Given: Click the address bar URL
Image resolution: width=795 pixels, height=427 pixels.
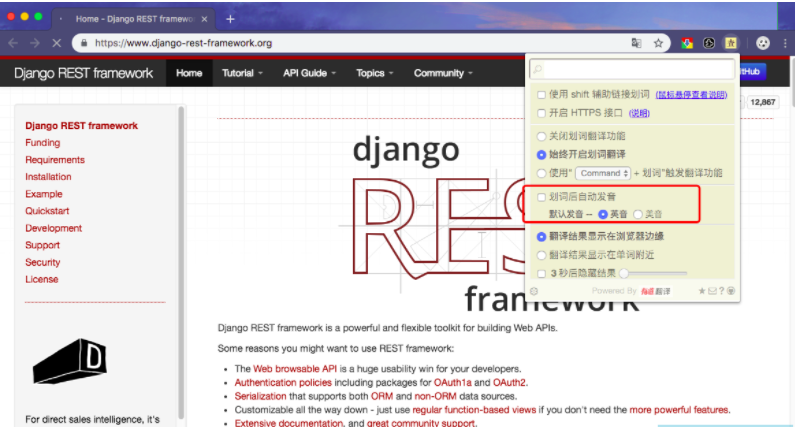Looking at the screenshot, I should 184,43.
